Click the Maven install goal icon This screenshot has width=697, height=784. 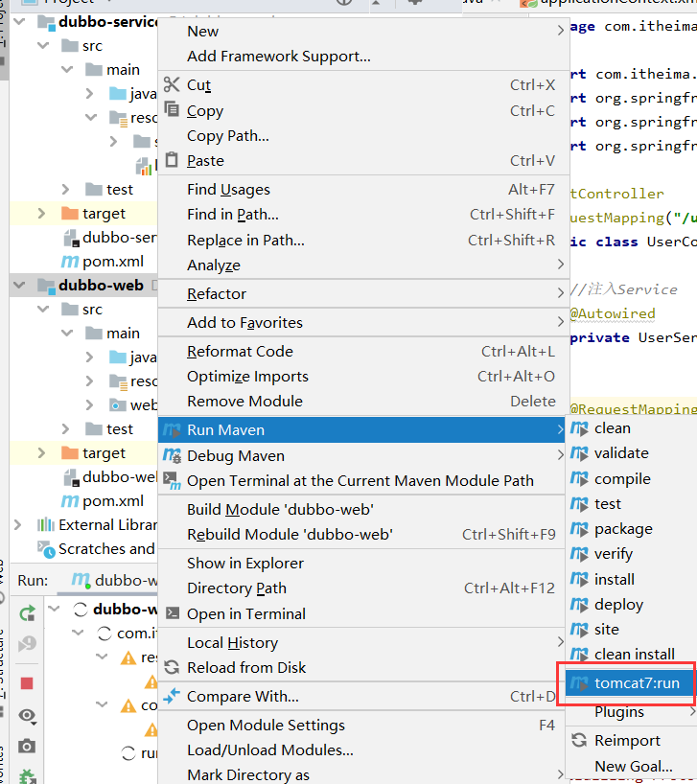pyautogui.click(x=579, y=580)
